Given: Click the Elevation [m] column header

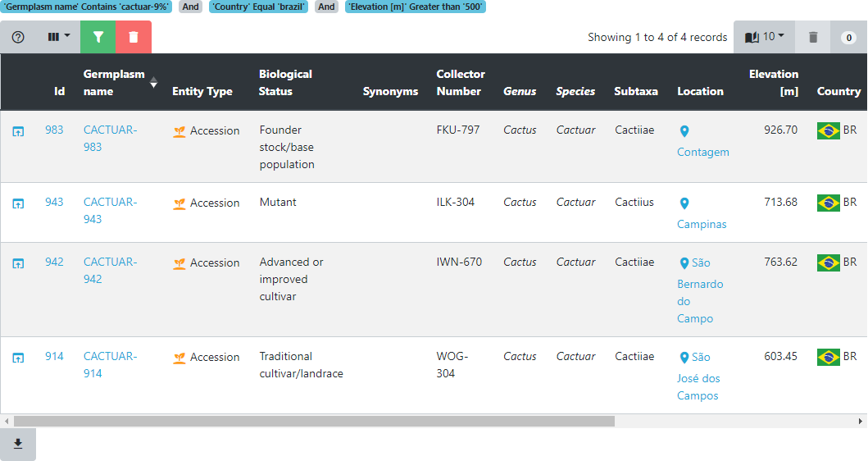Looking at the screenshot, I should (773, 82).
